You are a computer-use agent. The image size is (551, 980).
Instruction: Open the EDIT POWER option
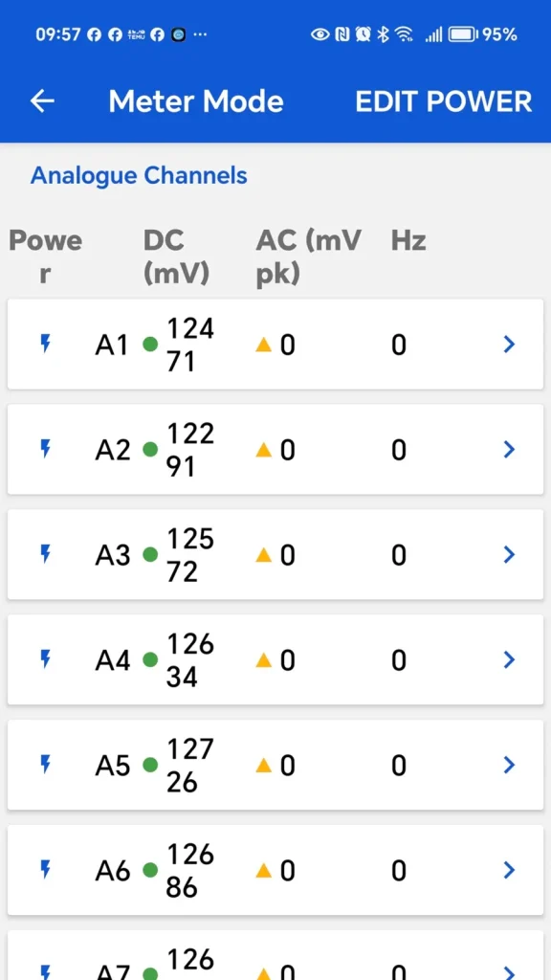pos(444,101)
